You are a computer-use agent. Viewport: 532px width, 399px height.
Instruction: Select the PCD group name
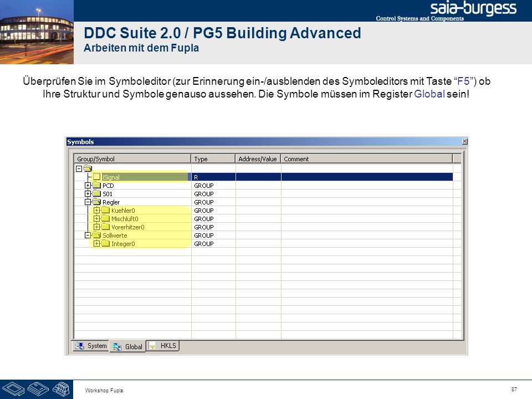[108, 186]
